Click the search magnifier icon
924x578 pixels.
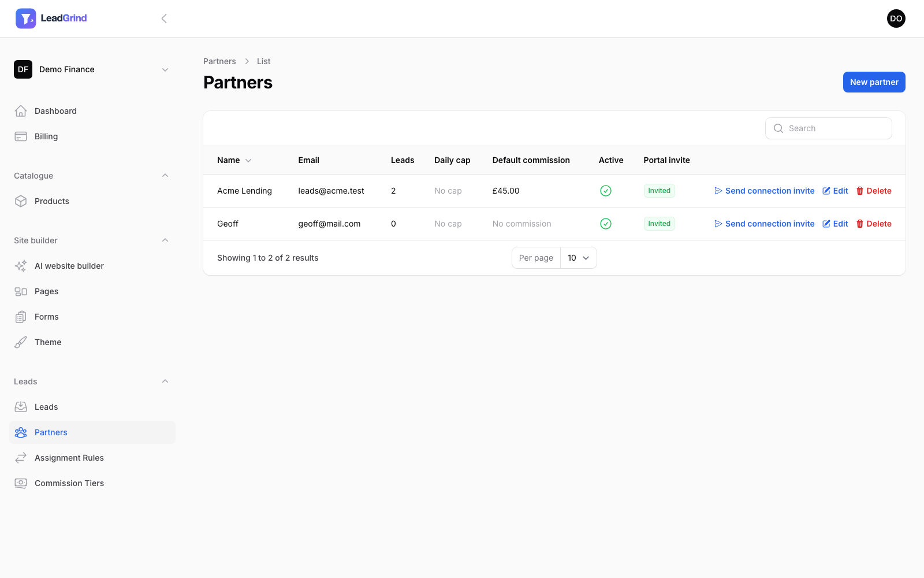pos(778,128)
